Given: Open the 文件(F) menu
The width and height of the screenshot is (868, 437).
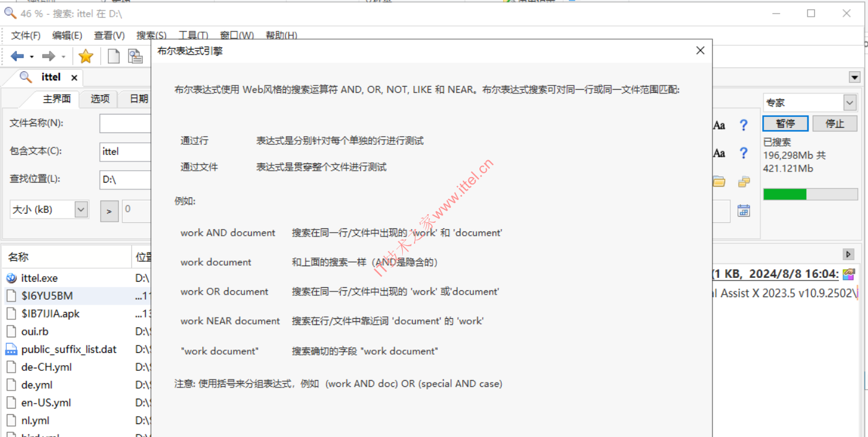Looking at the screenshot, I should tap(26, 35).
